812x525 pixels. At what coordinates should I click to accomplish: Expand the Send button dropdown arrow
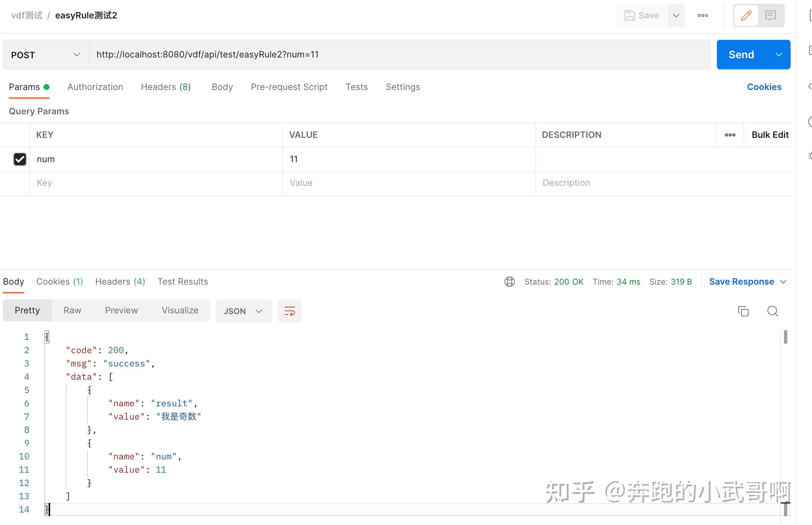tap(779, 54)
